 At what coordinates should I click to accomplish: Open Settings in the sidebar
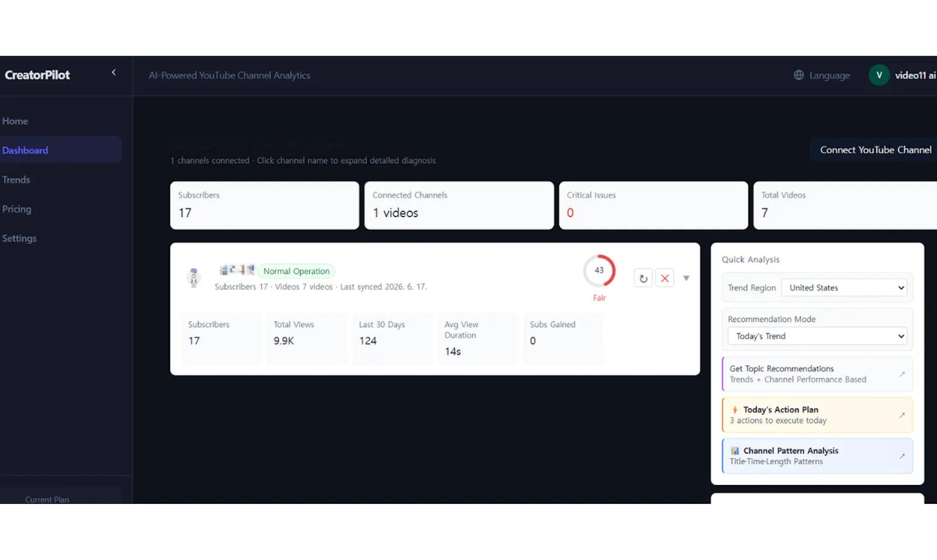tap(19, 238)
